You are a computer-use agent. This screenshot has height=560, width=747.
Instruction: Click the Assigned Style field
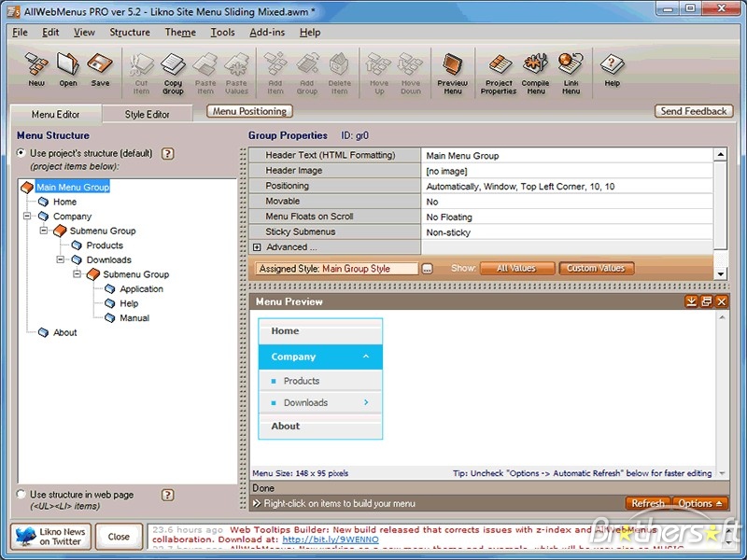[x=337, y=269]
